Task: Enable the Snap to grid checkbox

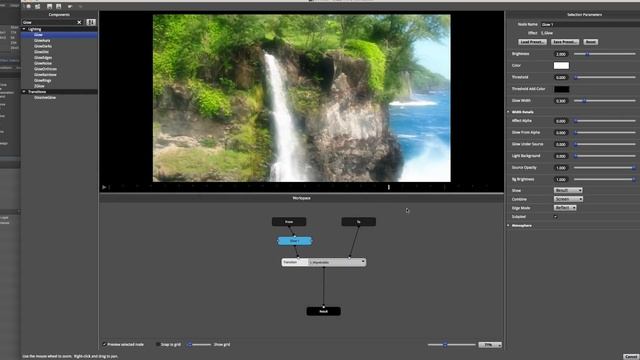Action: tap(158, 344)
